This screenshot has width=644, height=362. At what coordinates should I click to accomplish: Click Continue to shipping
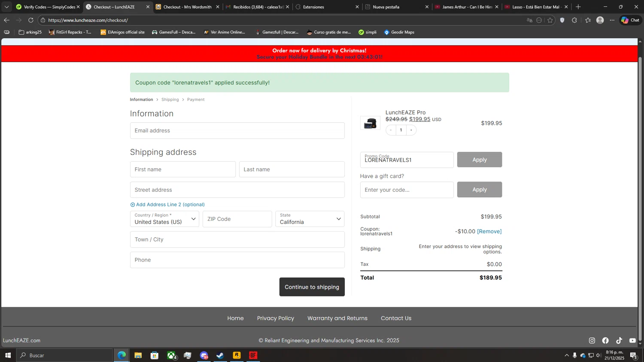312,287
